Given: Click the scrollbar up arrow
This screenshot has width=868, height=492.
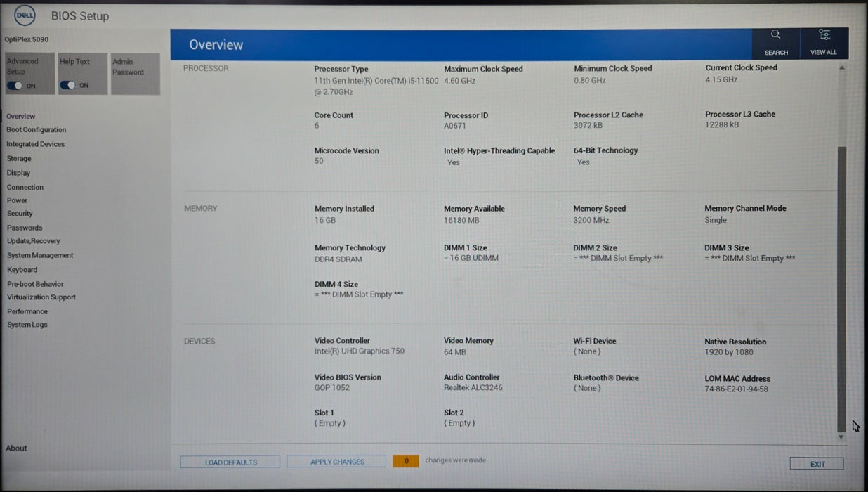Looking at the screenshot, I should [842, 68].
